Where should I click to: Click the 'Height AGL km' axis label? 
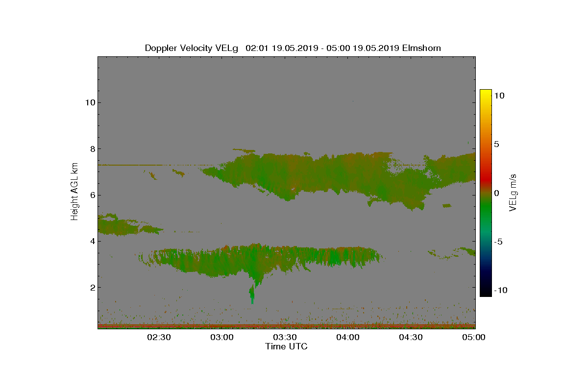pos(74,192)
